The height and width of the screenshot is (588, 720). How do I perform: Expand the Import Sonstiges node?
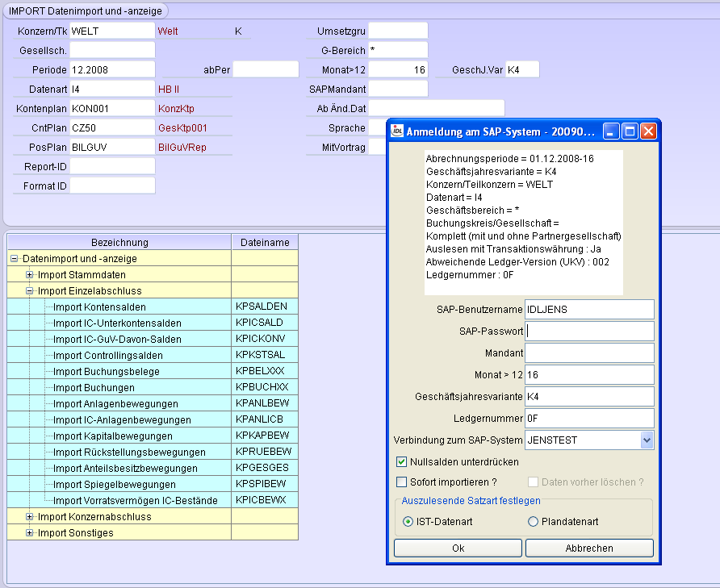click(30, 532)
